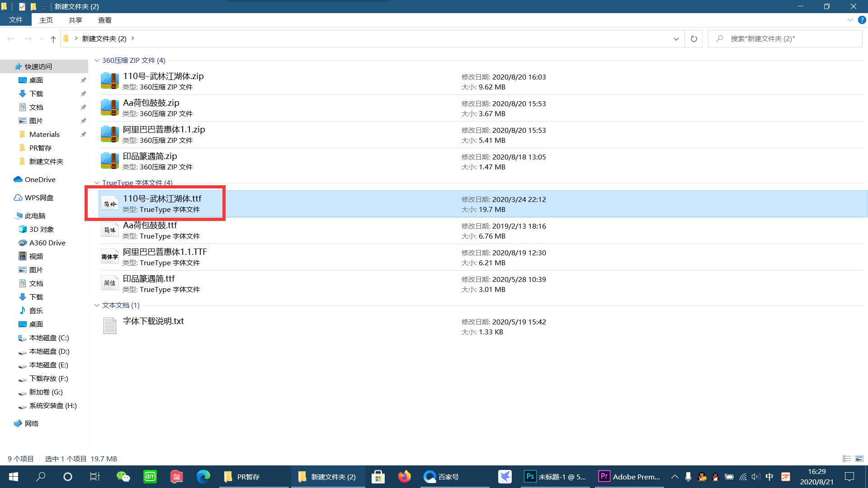
Task: Click the Up directory arrow icon
Action: (x=53, y=39)
